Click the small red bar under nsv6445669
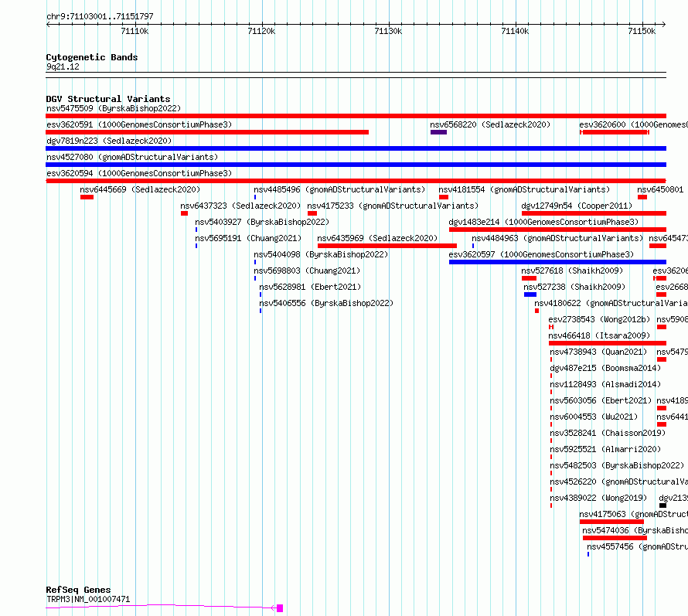The height and width of the screenshot is (616, 688). [87, 197]
